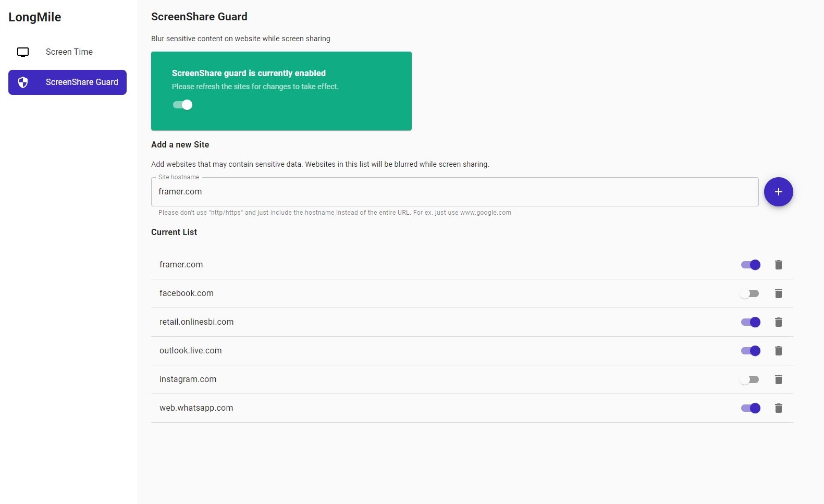The width and height of the screenshot is (824, 504).
Task: Click the Add a new Site heading
Action: pyautogui.click(x=180, y=145)
